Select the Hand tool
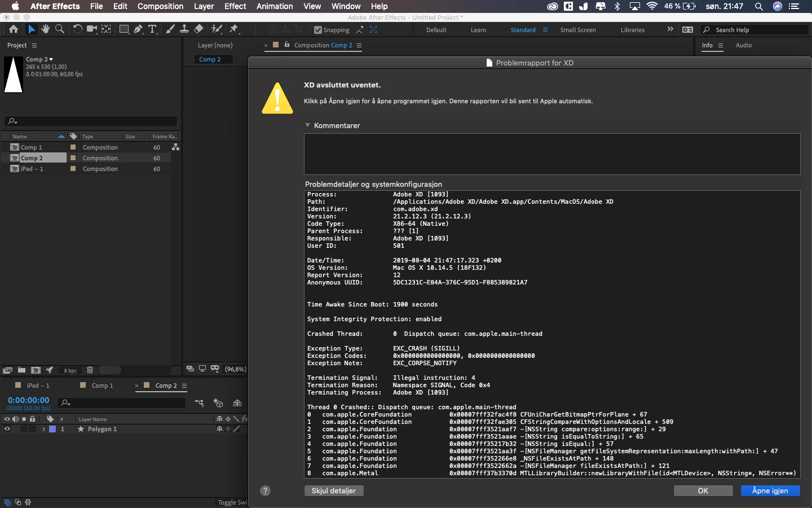 pos(45,29)
